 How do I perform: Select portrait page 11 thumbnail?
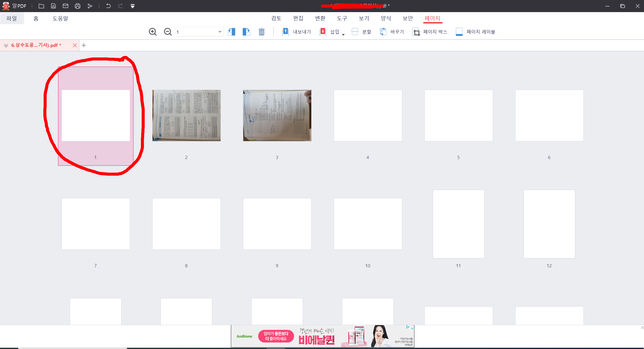click(x=458, y=224)
